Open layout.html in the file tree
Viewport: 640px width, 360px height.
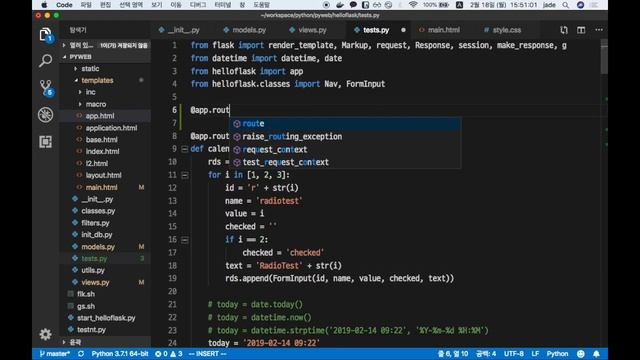coord(103,175)
